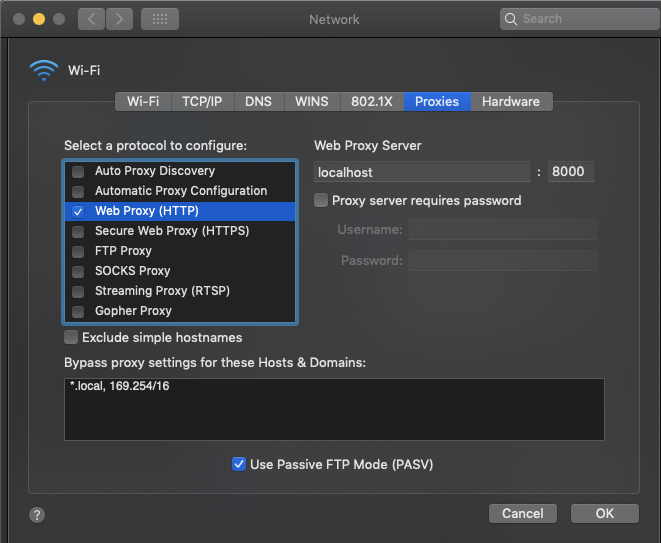
Task: Click the Cancel button
Action: 523,513
